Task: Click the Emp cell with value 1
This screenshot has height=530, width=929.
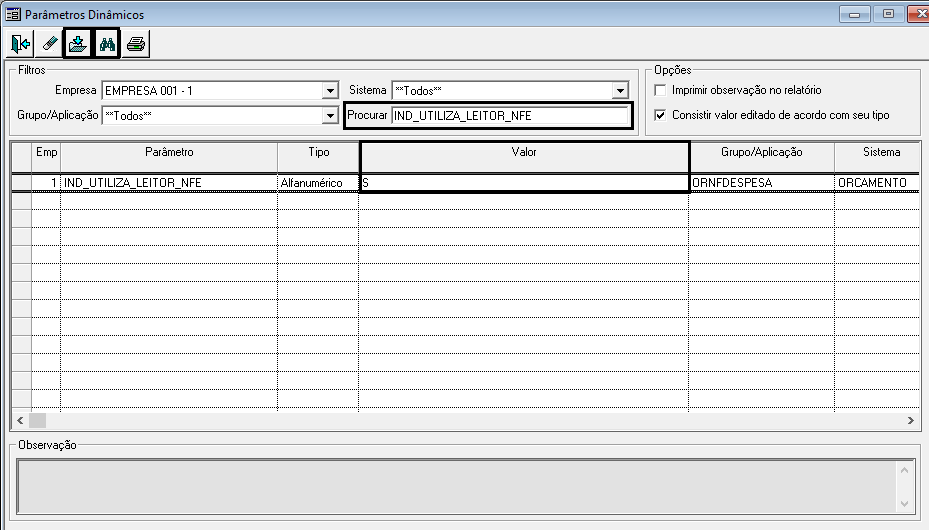Action: click(46, 182)
